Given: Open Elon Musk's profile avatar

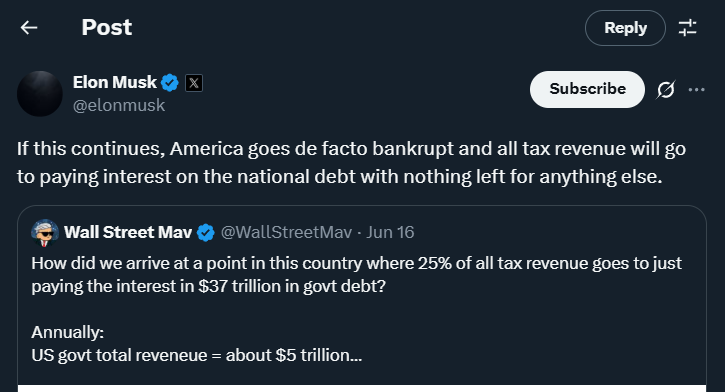Looking at the screenshot, I should [x=40, y=94].
